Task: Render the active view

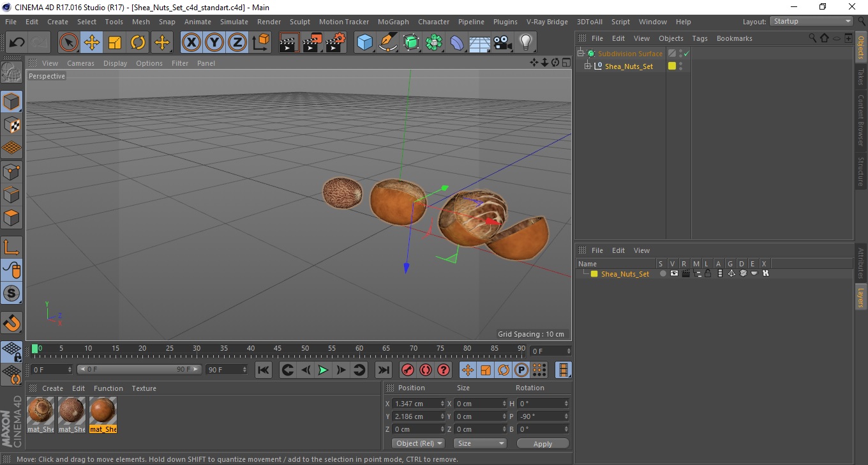Action: click(289, 43)
